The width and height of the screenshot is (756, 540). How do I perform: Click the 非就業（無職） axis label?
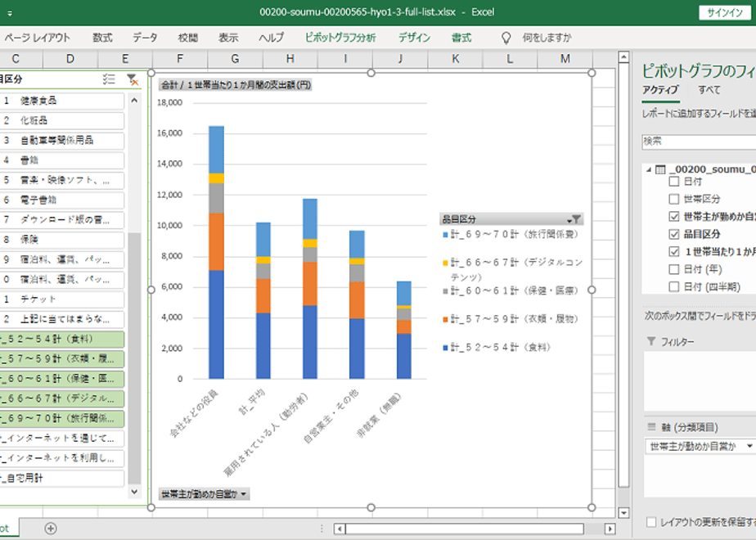379,415
